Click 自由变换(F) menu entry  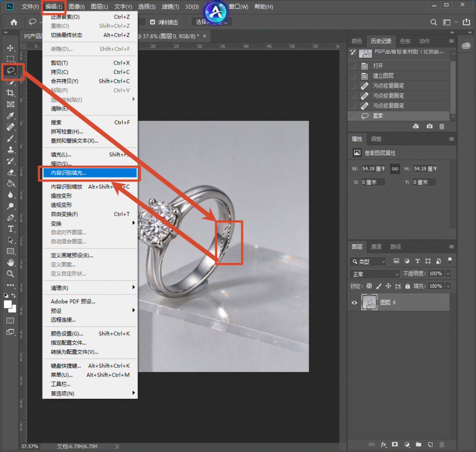coord(90,214)
